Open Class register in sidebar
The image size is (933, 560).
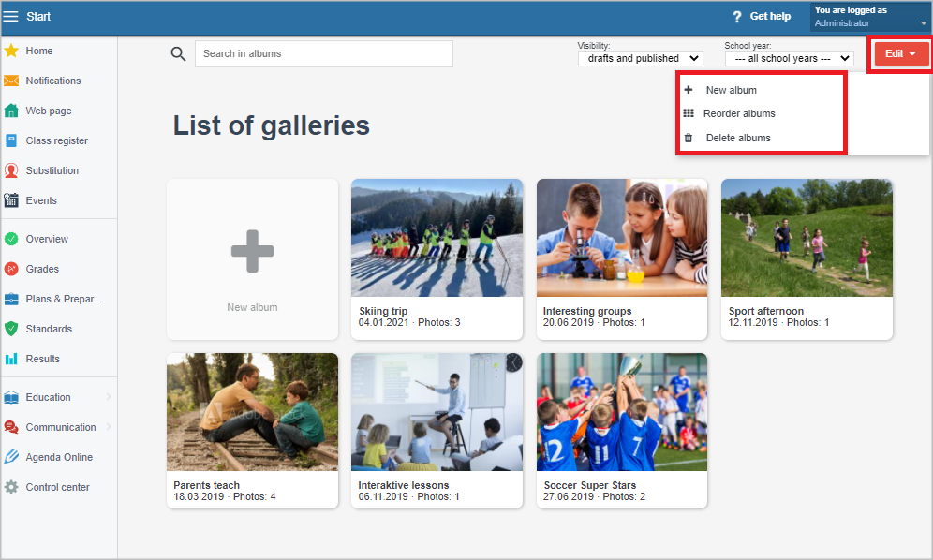click(56, 140)
